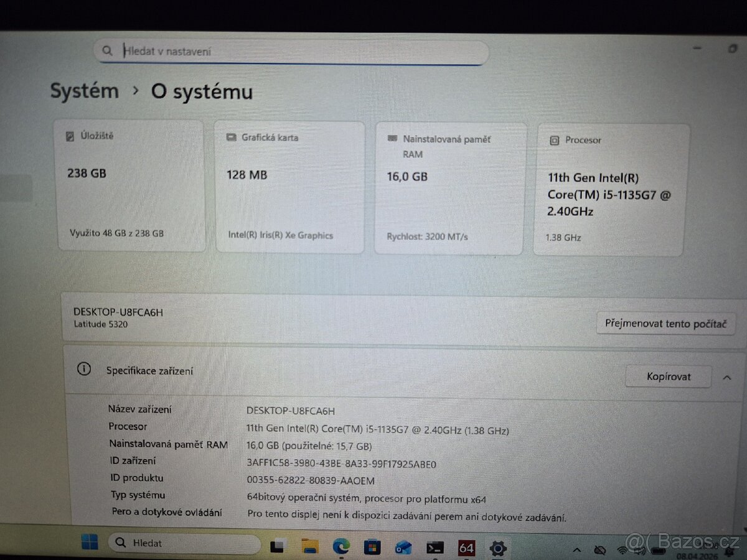Open the Microsoft Store taskbar icon

click(372, 546)
